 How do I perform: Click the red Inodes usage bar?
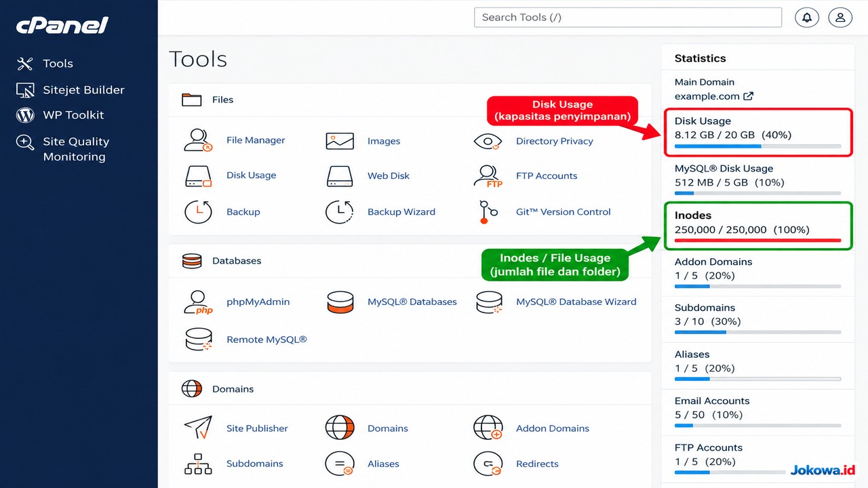pos(757,241)
